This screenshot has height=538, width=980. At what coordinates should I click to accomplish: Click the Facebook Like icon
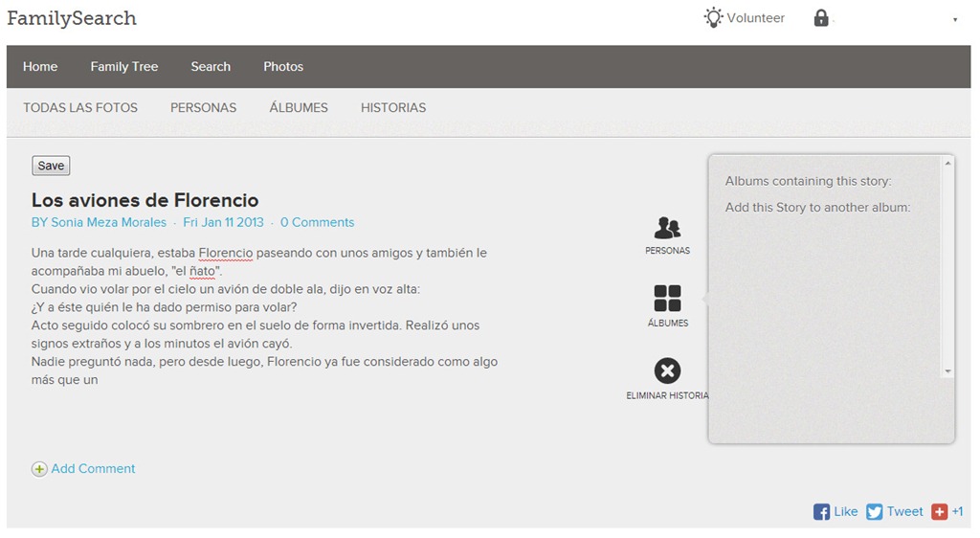[821, 512]
